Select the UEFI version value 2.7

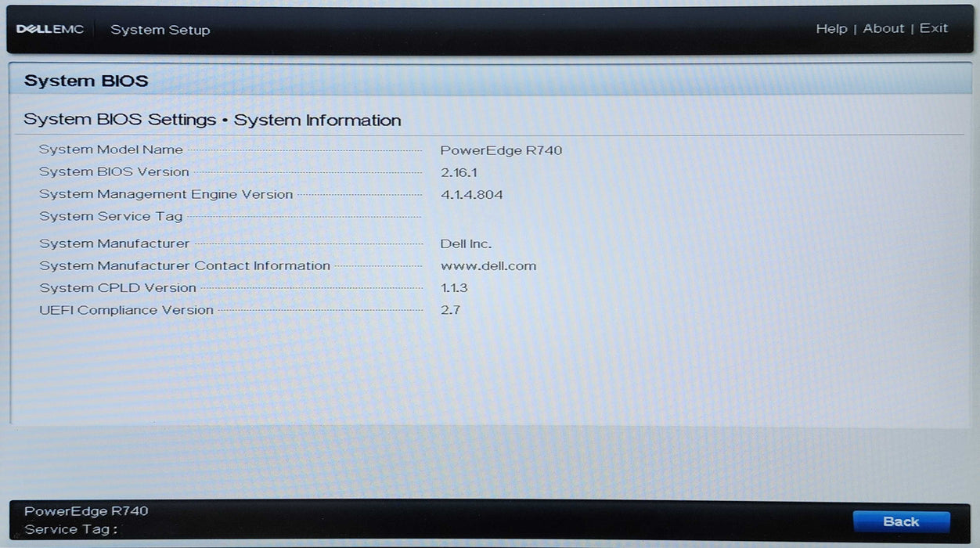tap(451, 310)
